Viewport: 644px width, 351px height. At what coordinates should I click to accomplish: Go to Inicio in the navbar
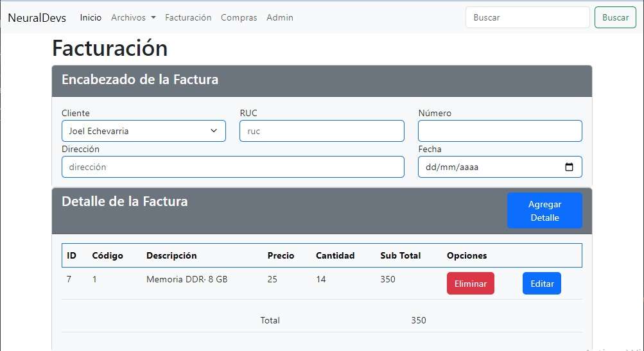pyautogui.click(x=91, y=18)
